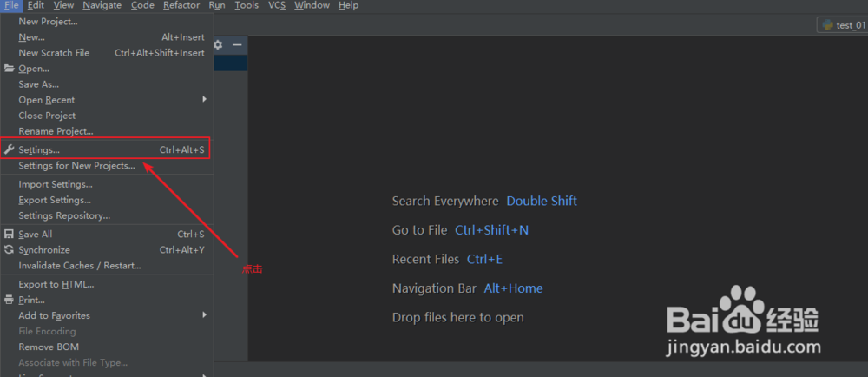Click the floppy disk Save All icon
Viewport: 868px width, 377px height.
pos(10,235)
